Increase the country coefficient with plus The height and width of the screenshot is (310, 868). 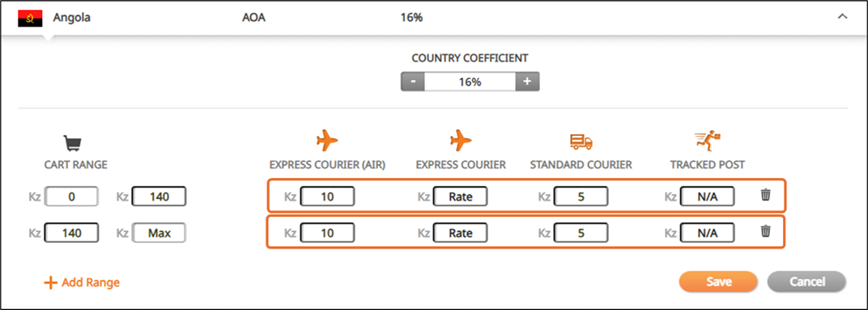527,82
